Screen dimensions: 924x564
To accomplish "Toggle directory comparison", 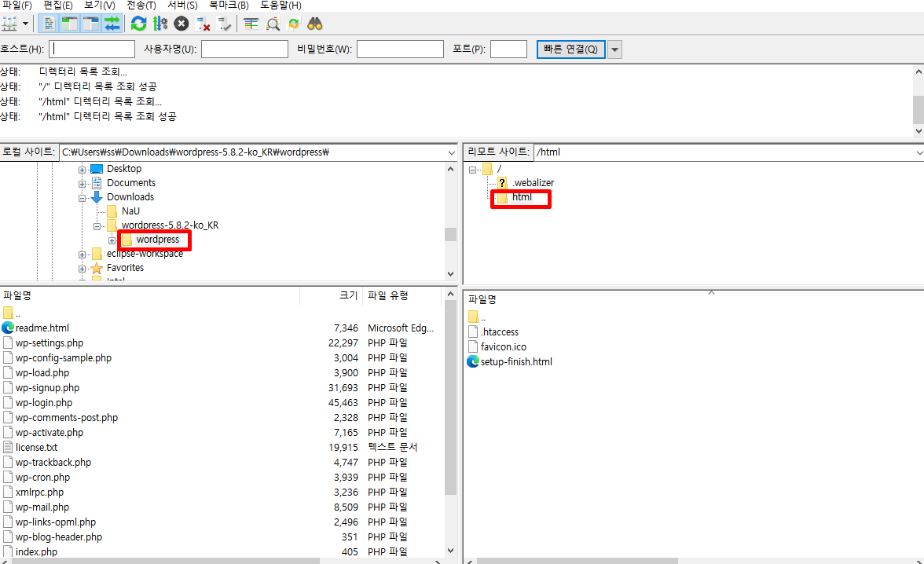I will click(x=273, y=24).
